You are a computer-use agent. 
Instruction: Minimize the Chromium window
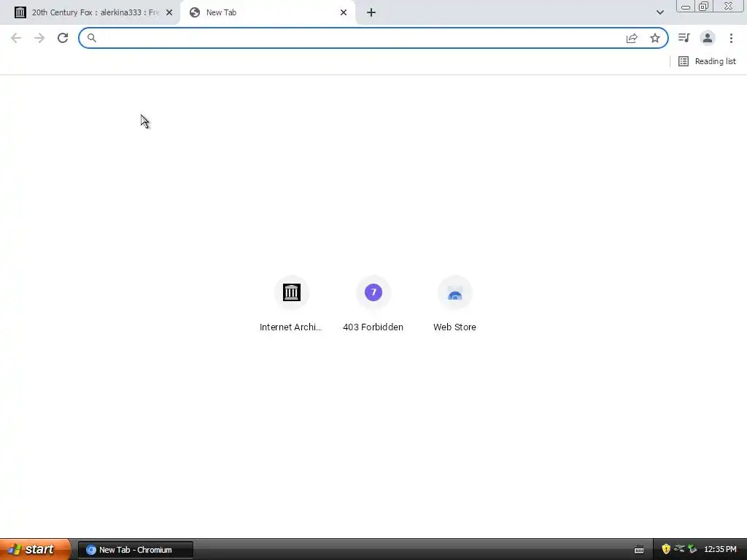(x=686, y=6)
